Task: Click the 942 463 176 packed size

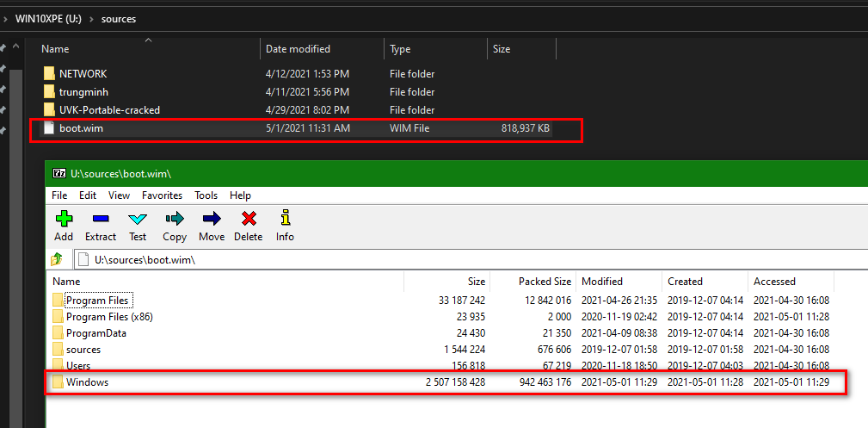Action: tap(545, 382)
